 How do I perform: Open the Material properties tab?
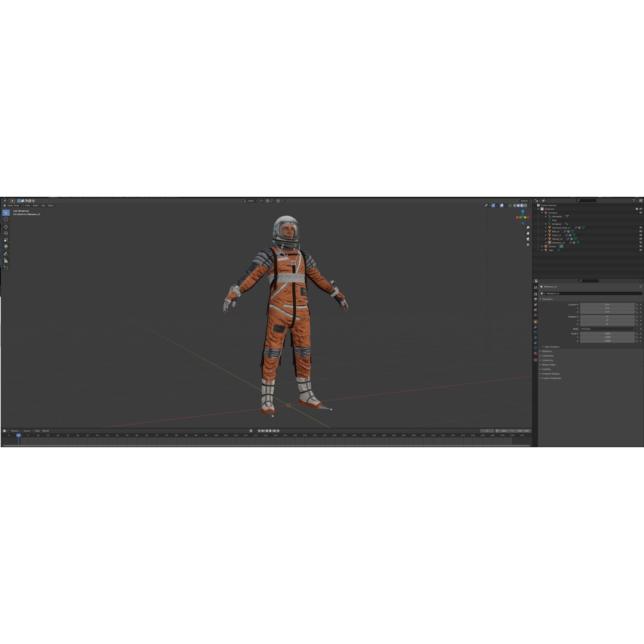tap(535, 353)
